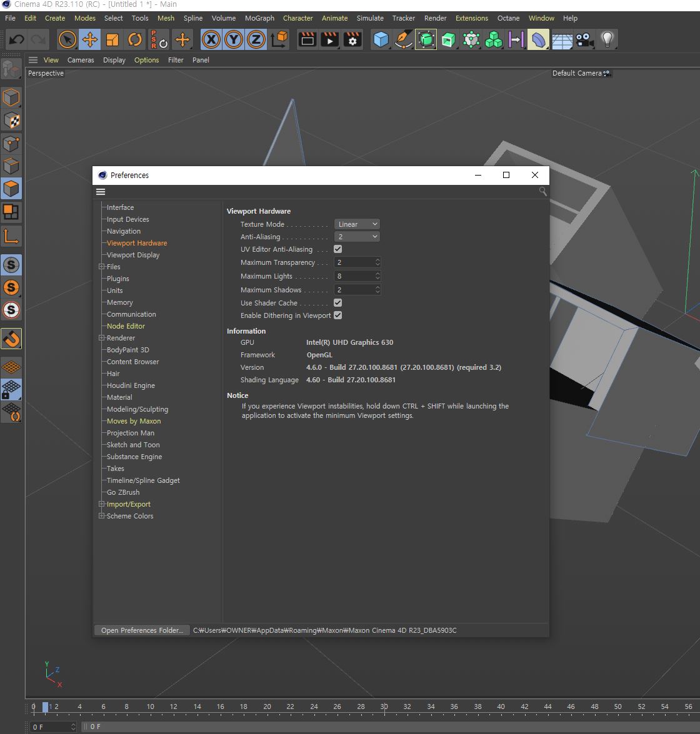Toggle Enable Dithering in Viewport checkbox

coord(337,315)
